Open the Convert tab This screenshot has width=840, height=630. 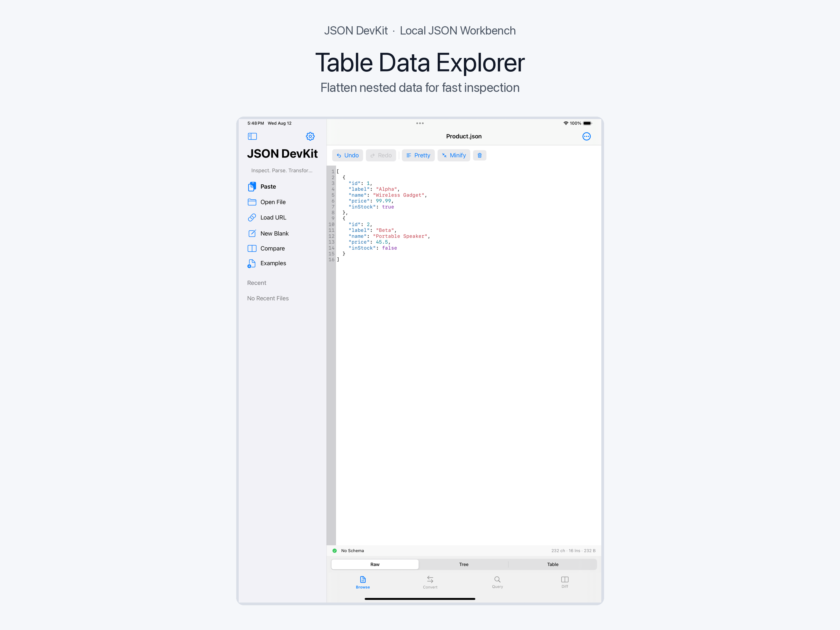tap(430, 582)
